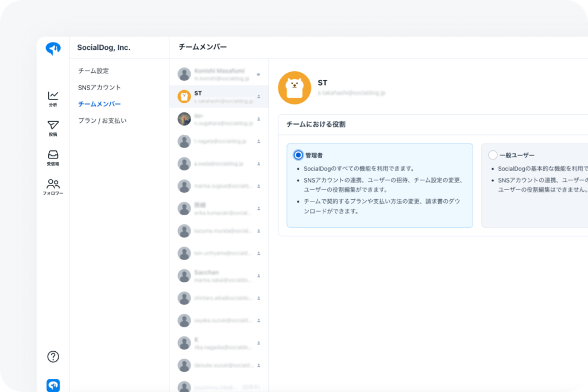The image size is (588, 392).
Task: Open the 分析 analytics icon
Action: click(53, 98)
